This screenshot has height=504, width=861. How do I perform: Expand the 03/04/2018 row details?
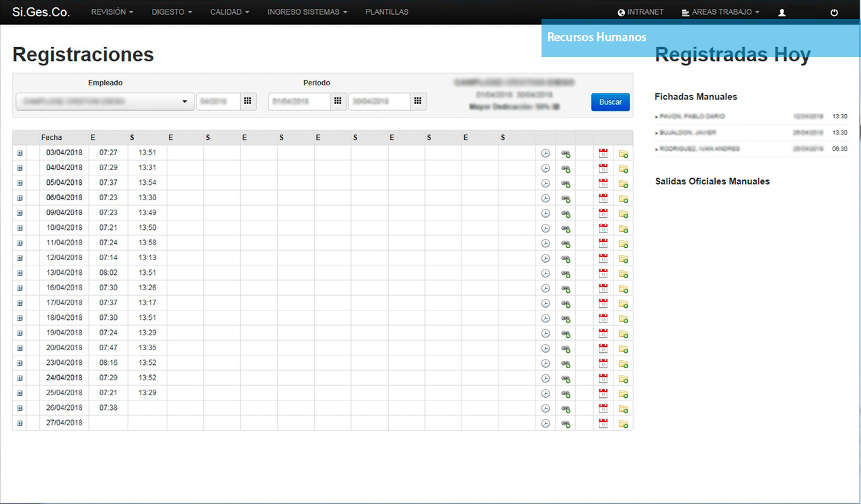(x=20, y=153)
